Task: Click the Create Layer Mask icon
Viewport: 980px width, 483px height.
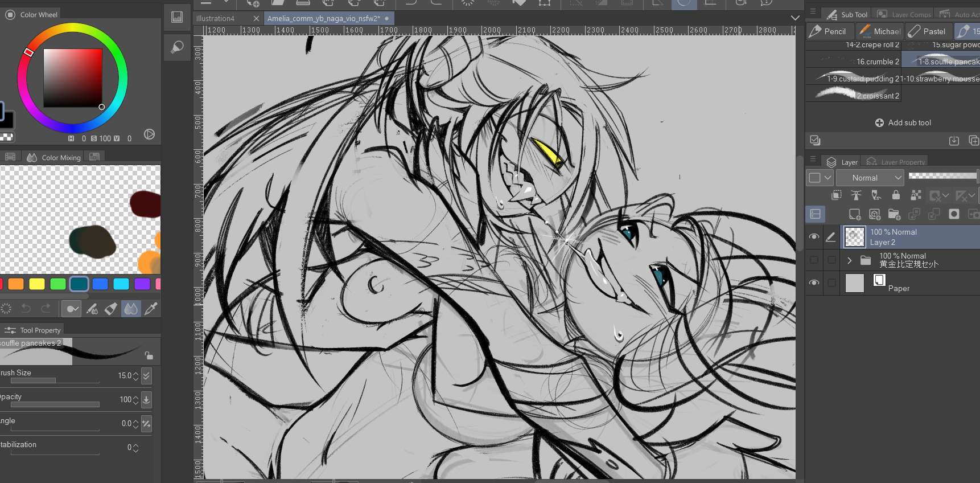Action: click(x=954, y=214)
